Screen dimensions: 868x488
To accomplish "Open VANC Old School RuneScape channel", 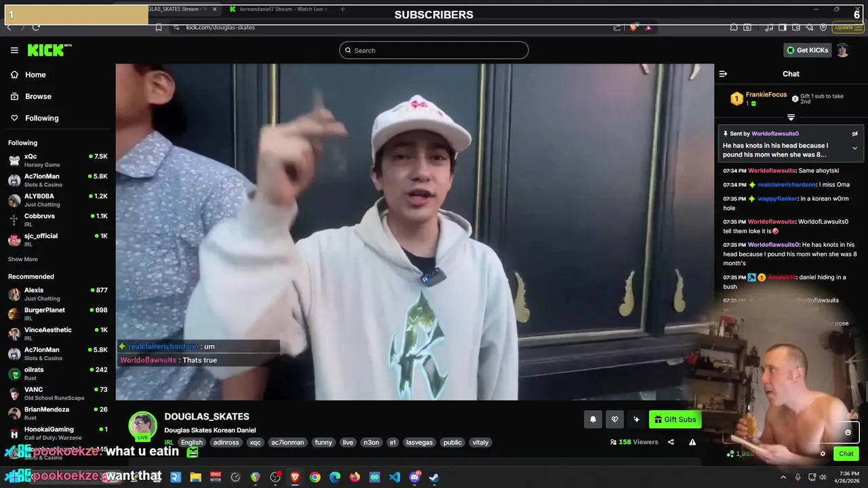I will 58,393.
